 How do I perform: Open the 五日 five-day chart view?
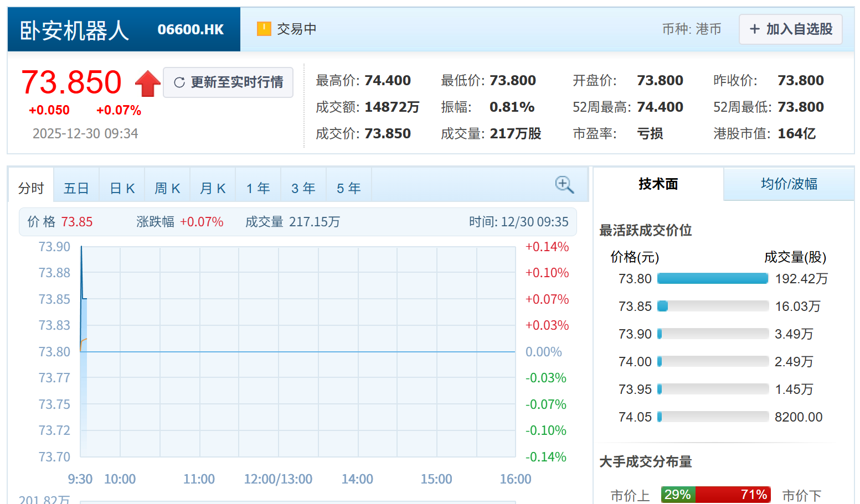[76, 188]
